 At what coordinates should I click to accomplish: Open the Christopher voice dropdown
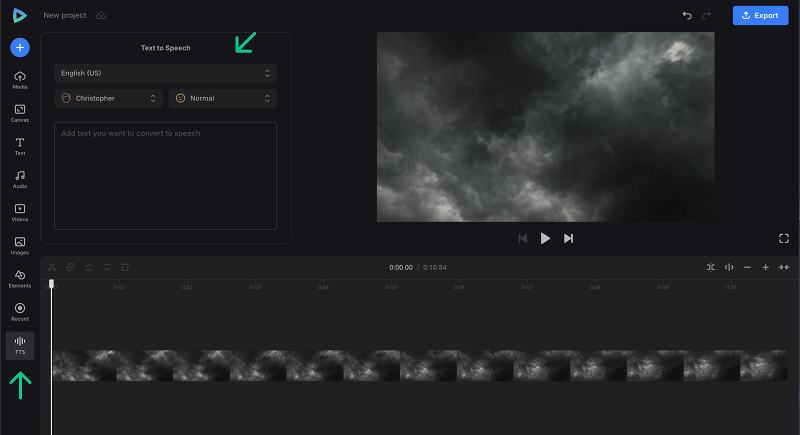click(x=108, y=98)
